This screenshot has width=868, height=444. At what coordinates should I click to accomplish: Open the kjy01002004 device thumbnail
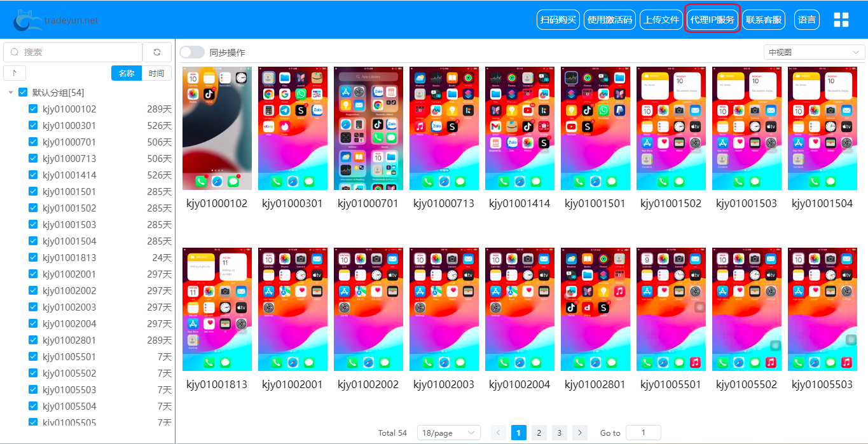(x=520, y=309)
